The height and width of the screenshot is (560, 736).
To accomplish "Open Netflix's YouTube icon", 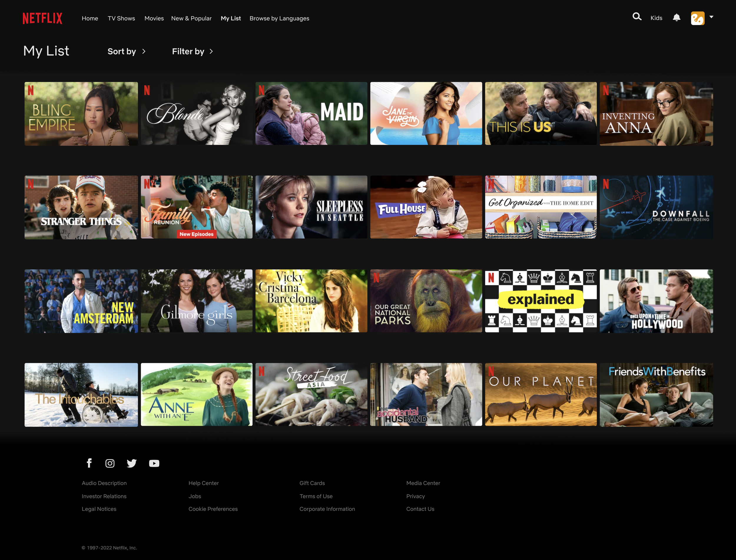I will [154, 463].
